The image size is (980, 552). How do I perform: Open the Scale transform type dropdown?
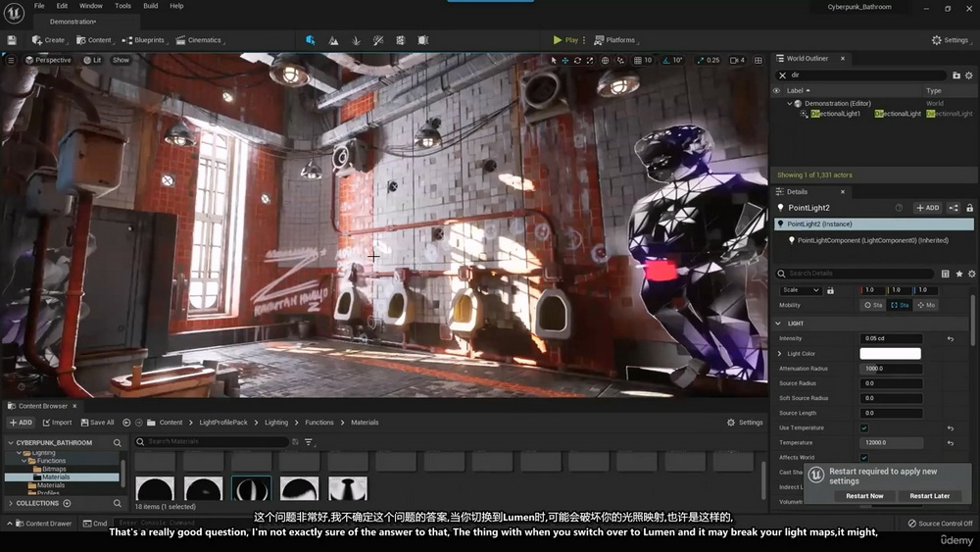[800, 290]
